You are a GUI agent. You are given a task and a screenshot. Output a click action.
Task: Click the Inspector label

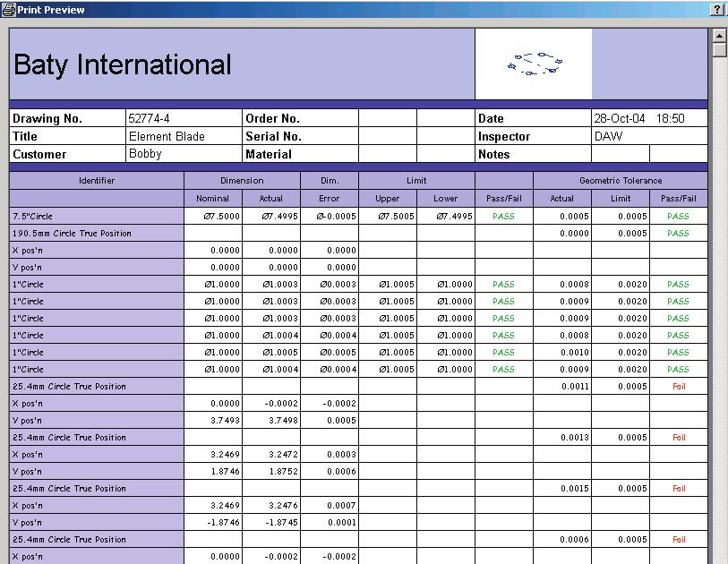[504, 136]
